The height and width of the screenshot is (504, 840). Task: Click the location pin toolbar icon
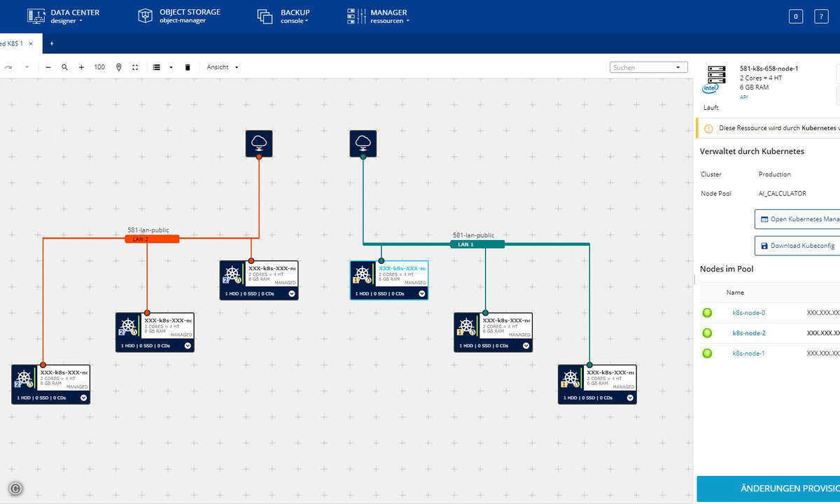(x=118, y=67)
